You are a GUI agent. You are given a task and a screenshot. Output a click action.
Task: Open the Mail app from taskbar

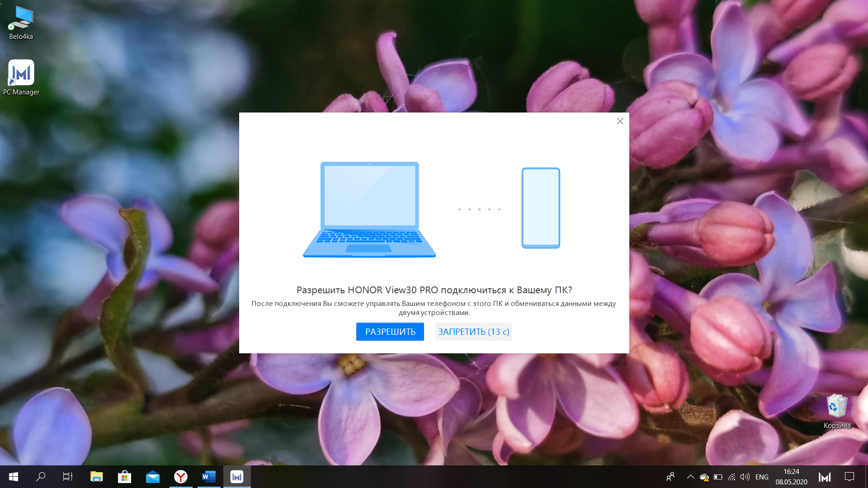pyautogui.click(x=153, y=477)
